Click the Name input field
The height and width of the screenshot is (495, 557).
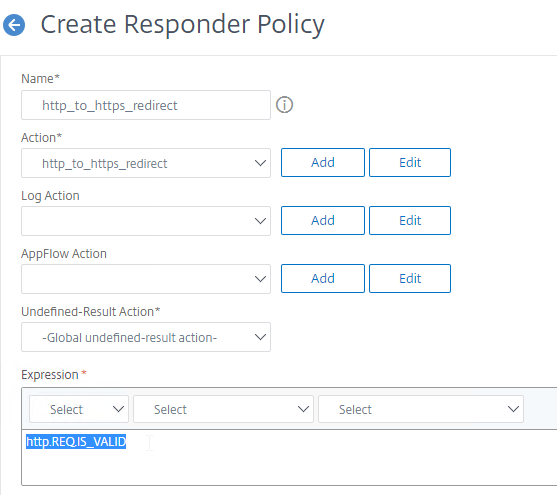click(146, 105)
